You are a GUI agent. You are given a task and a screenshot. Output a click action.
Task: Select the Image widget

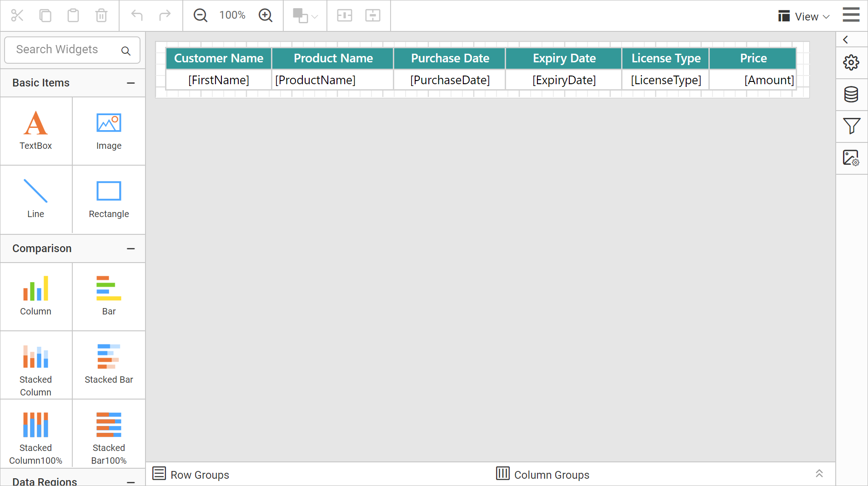tap(109, 131)
